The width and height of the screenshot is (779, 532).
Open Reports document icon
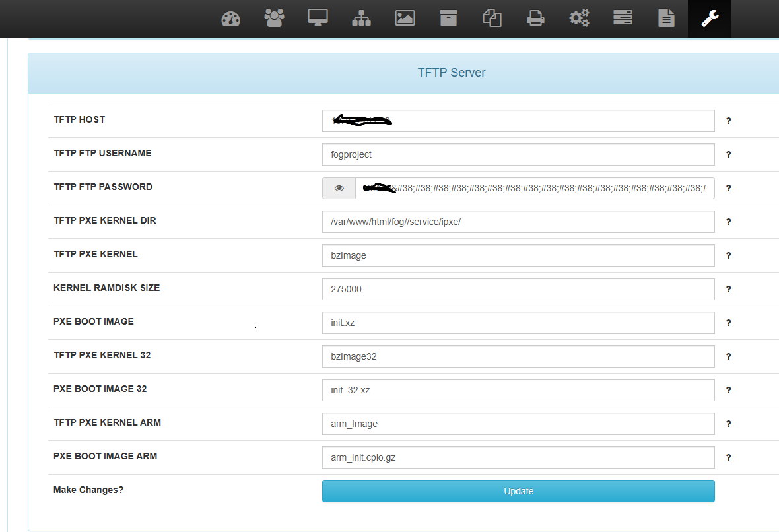pos(666,18)
